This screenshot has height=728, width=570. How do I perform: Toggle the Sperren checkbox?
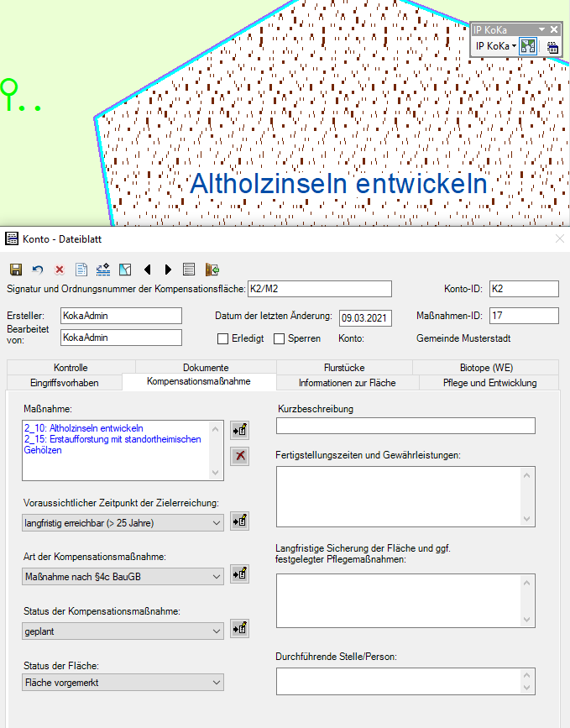280,338
